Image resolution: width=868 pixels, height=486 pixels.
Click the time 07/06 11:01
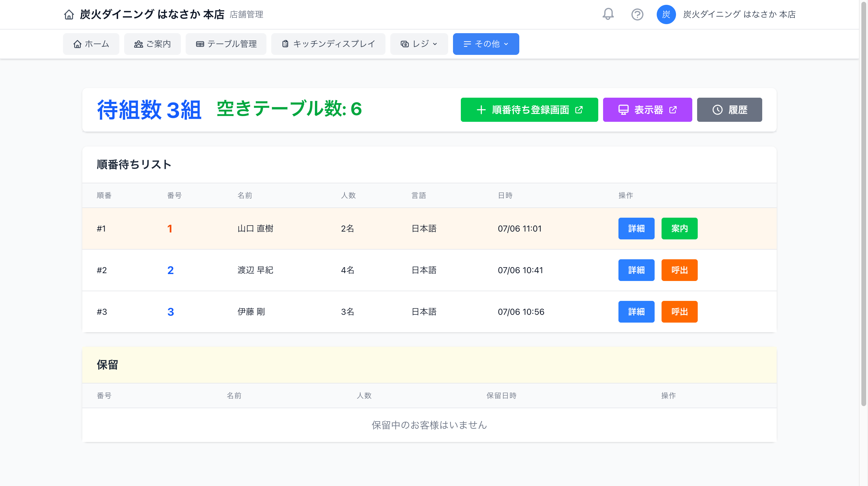click(x=519, y=229)
